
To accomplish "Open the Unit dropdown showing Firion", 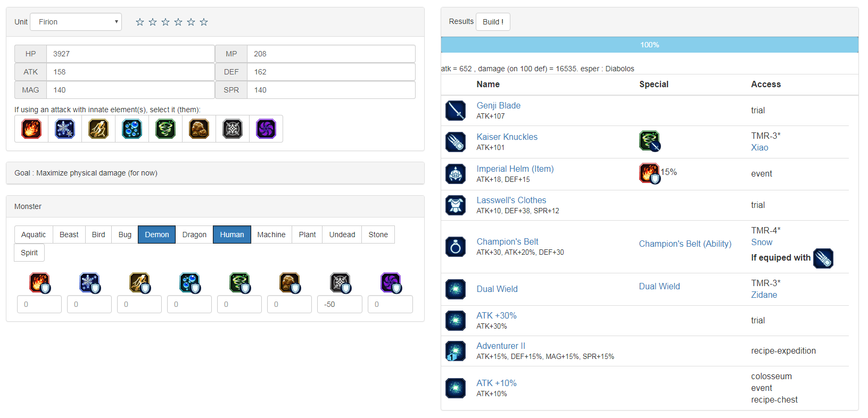I will tap(76, 22).
